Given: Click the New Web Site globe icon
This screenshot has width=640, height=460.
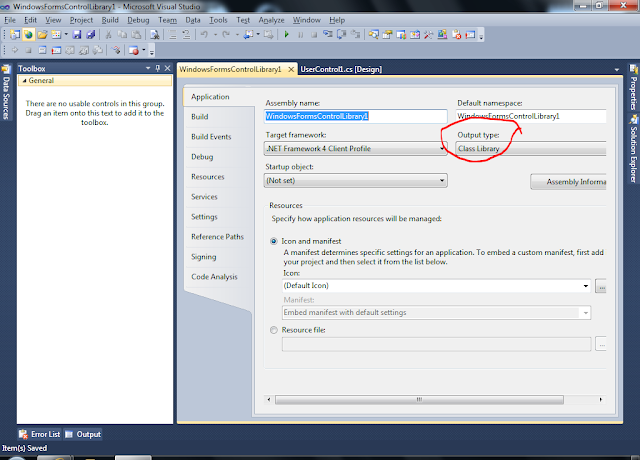Looking at the screenshot, I should (x=28, y=35).
